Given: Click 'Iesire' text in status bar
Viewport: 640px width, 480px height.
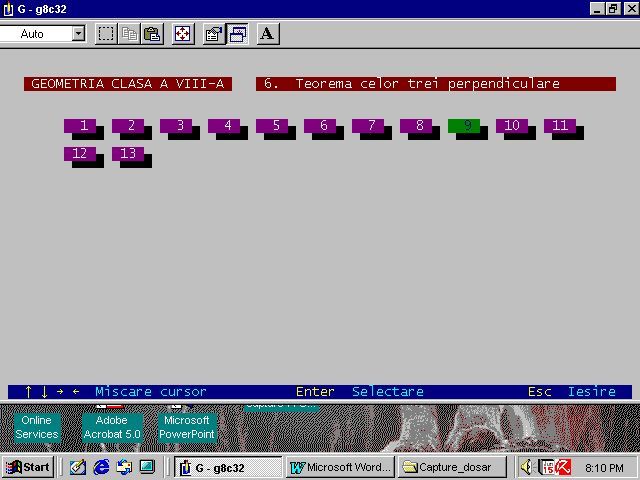Looking at the screenshot, I should click(x=592, y=391).
